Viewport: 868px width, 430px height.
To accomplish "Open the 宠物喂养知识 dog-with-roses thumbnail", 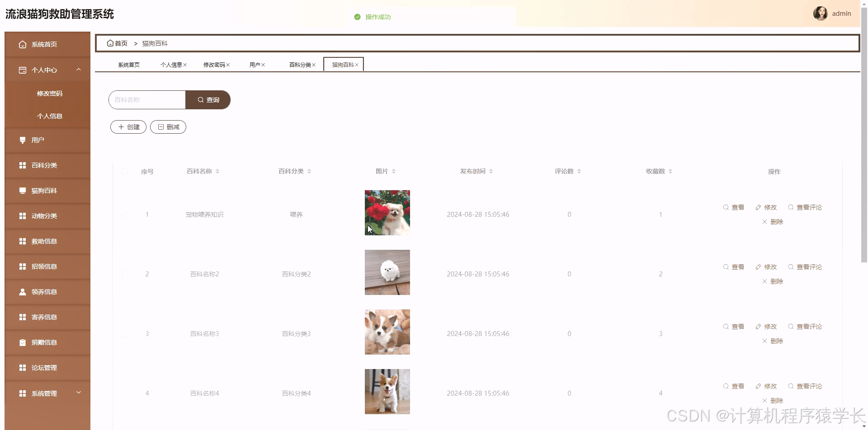I will pos(387,213).
